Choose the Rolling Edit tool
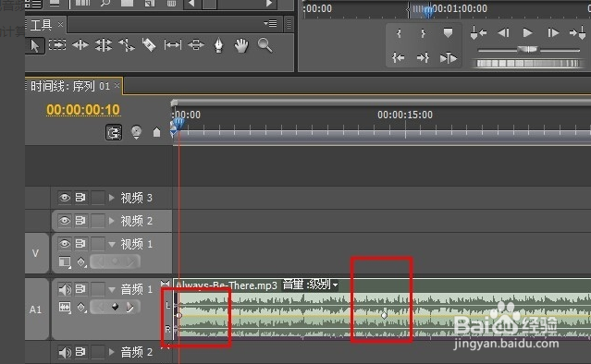 coord(104,45)
